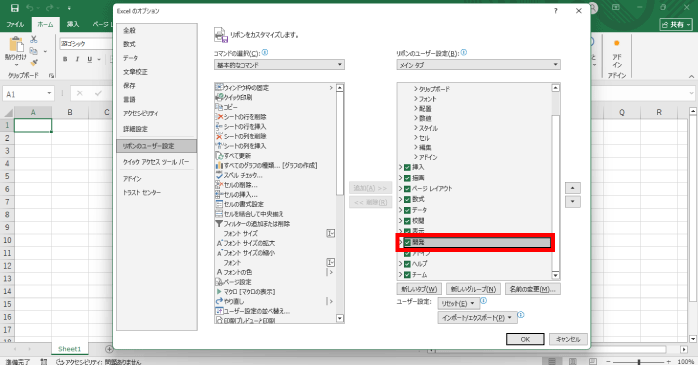Toggle the 校閲 tab checkbox

pyautogui.click(x=407, y=221)
